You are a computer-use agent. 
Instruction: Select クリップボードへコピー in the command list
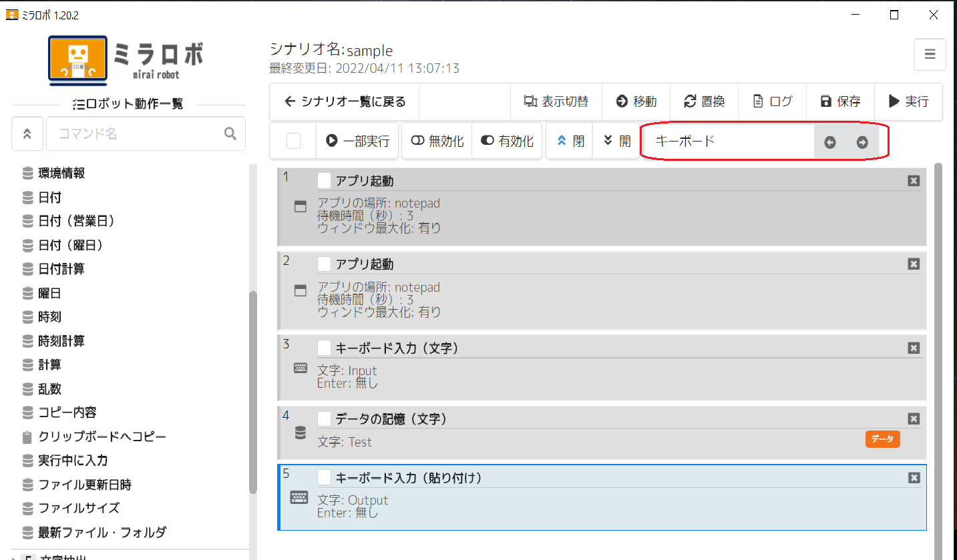102,437
